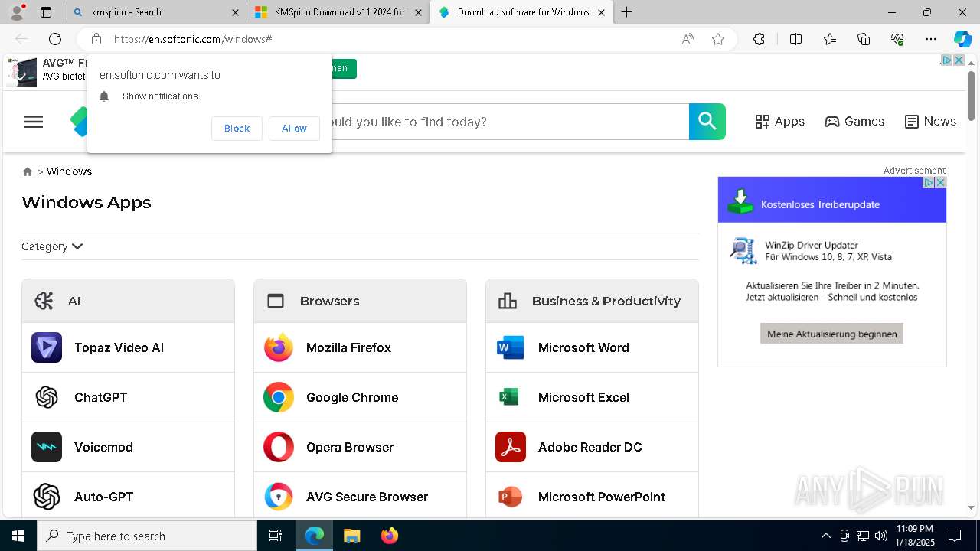The width and height of the screenshot is (980, 551).
Task: Toggle Split screen icon in toolbar
Action: [795, 39]
